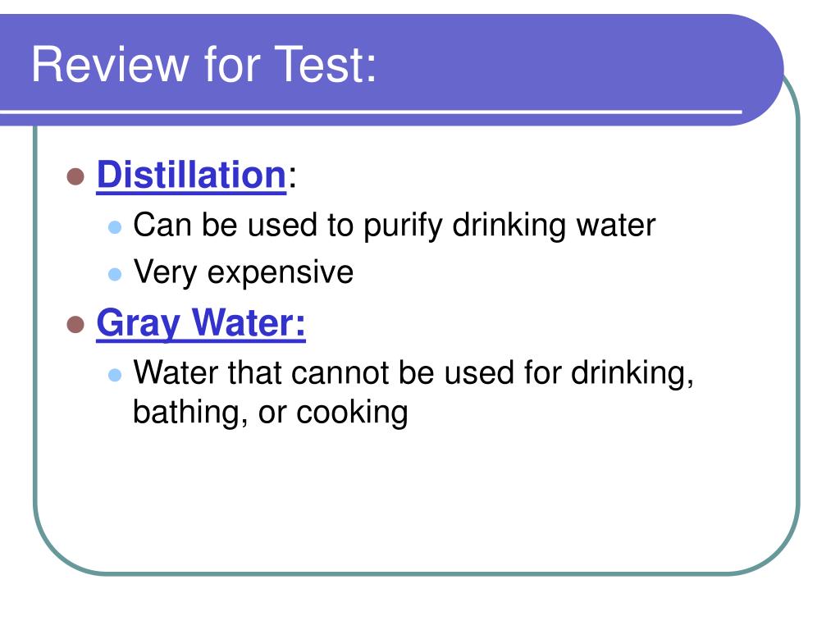The image size is (840, 630).
Task: Click the word 'Test:' in the title
Action: pos(326,64)
